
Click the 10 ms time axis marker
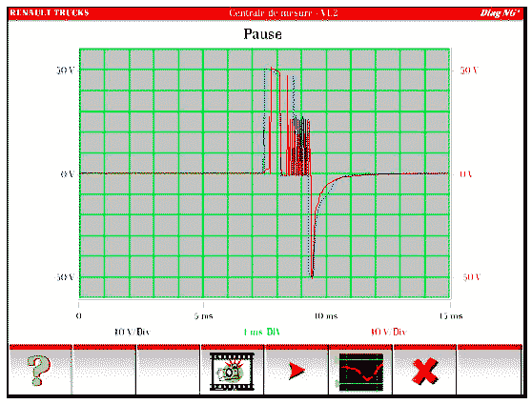[x=326, y=316]
